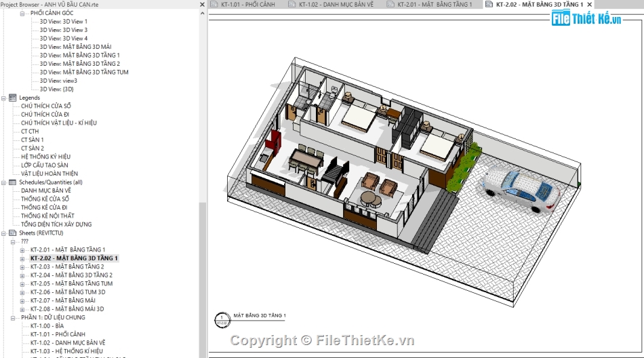Select 3D View: MẶT BẰNG 3D TẦNG TUM
This screenshot has height=358, width=644.
84,72
